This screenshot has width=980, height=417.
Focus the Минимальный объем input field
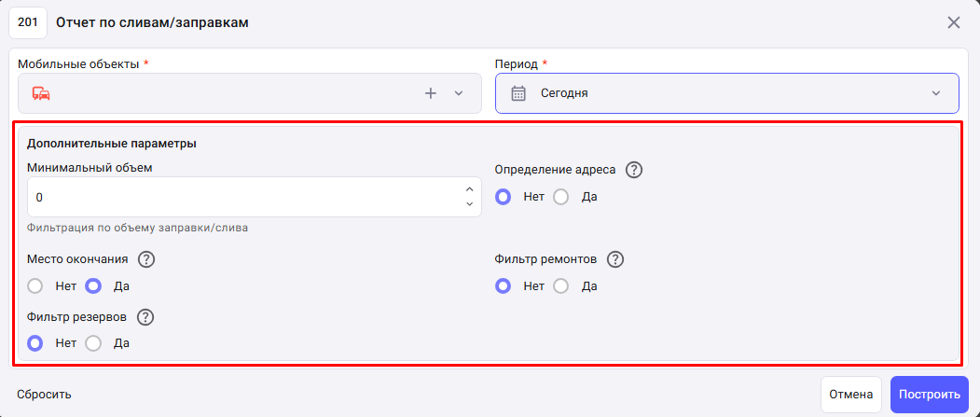coord(255,197)
